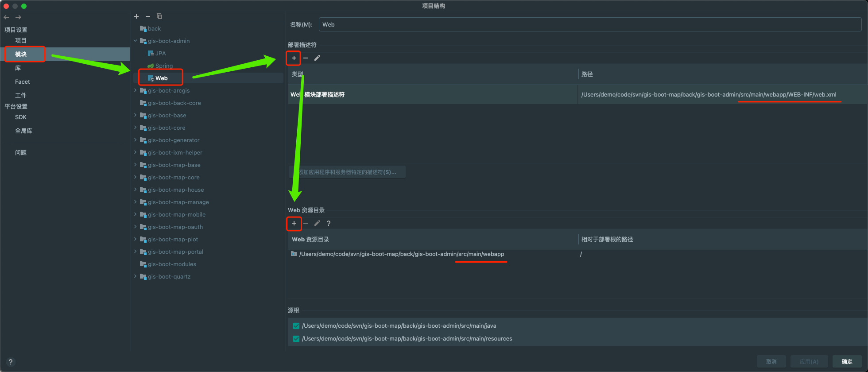Click the 确定 confirm button

[x=847, y=361]
